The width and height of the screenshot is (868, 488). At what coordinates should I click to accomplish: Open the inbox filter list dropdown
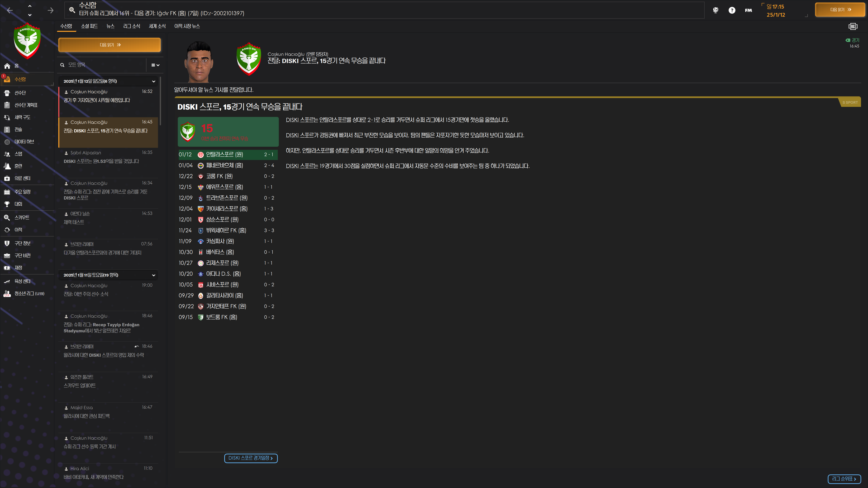coord(155,65)
